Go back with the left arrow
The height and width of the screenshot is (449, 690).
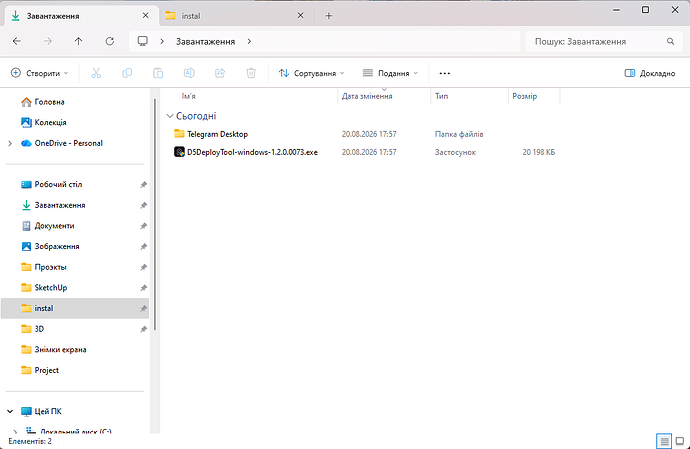tap(17, 41)
